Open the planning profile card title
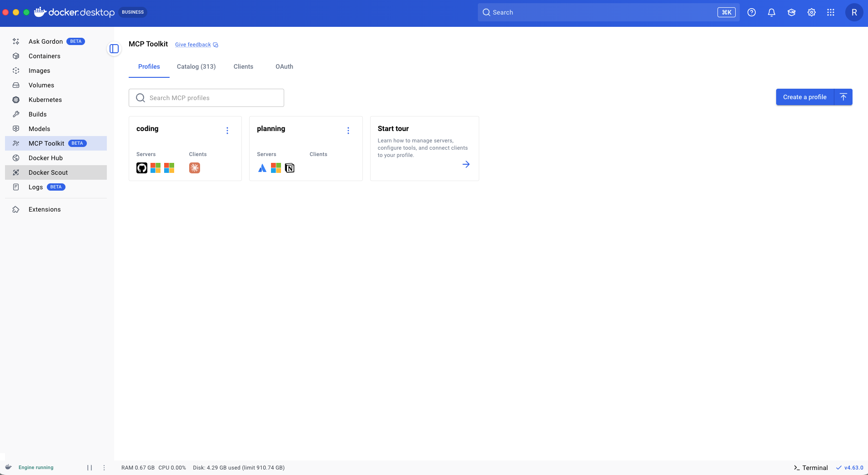Viewport: 868px width, 475px height. [271, 129]
